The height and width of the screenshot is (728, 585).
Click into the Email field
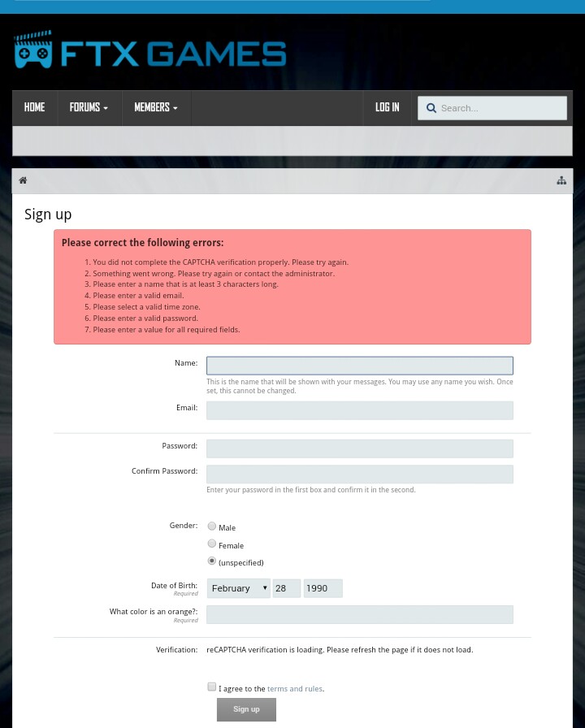tap(359, 410)
